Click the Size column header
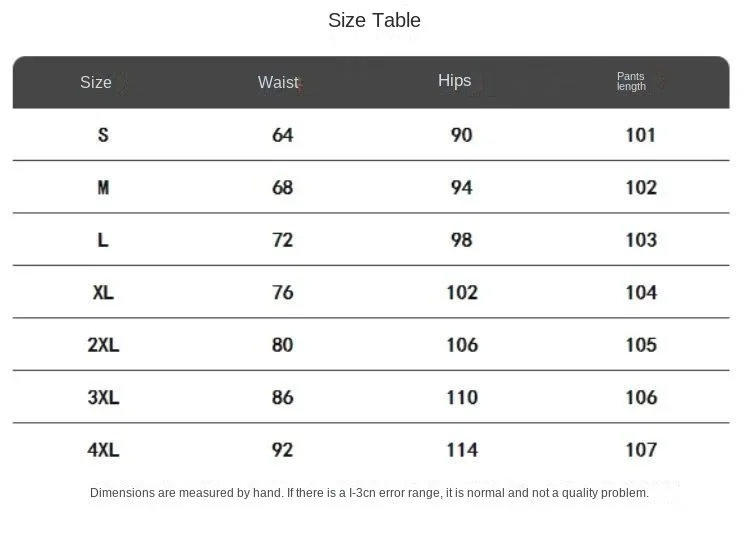Screen dimensions: 750x542 pyautogui.click(x=96, y=82)
